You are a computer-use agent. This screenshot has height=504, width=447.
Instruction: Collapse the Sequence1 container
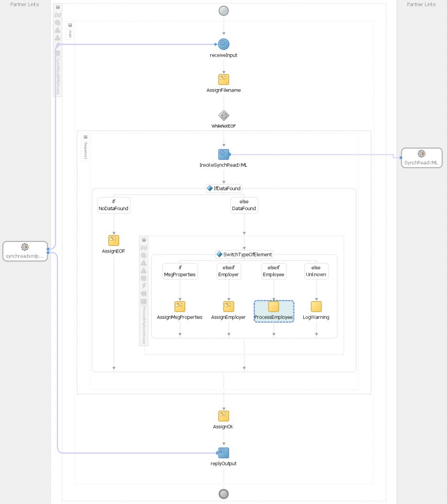[x=85, y=137]
